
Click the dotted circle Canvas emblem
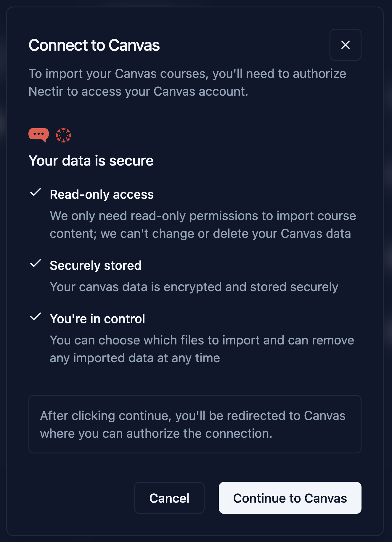64,135
